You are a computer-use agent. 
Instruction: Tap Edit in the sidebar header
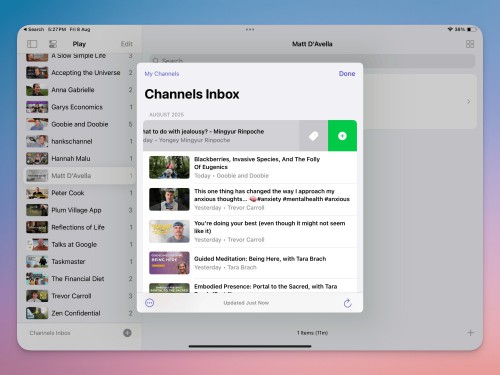point(127,44)
